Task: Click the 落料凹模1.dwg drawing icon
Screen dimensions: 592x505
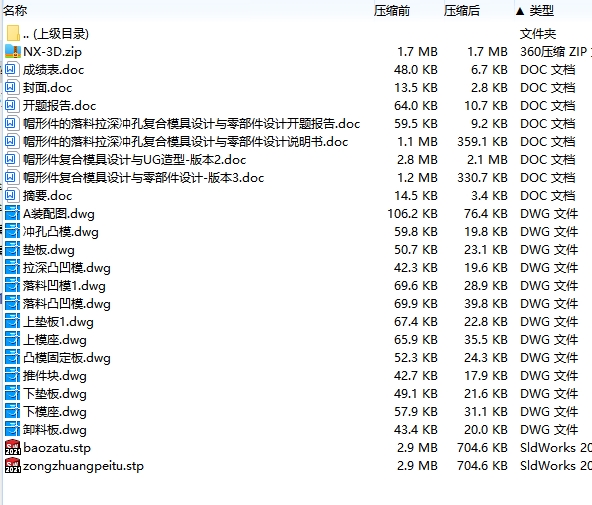Action: [x=12, y=285]
